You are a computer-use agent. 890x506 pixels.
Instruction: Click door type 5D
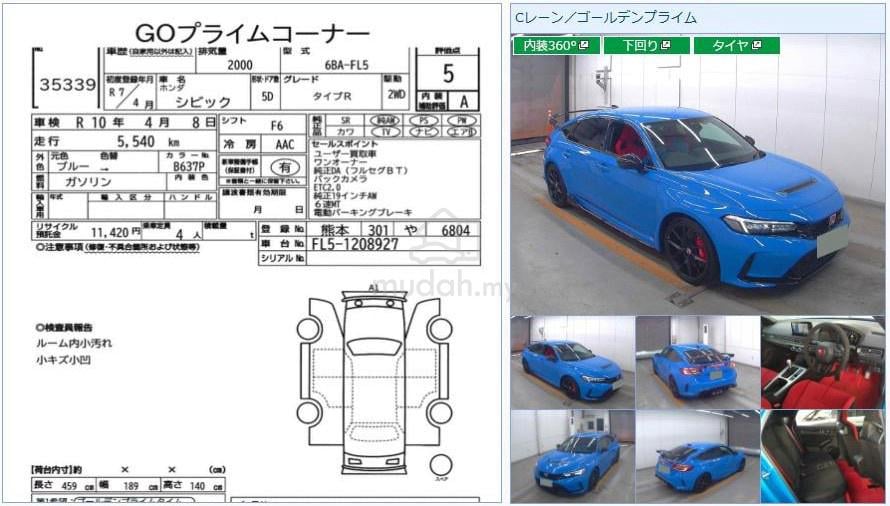[x=267, y=97]
